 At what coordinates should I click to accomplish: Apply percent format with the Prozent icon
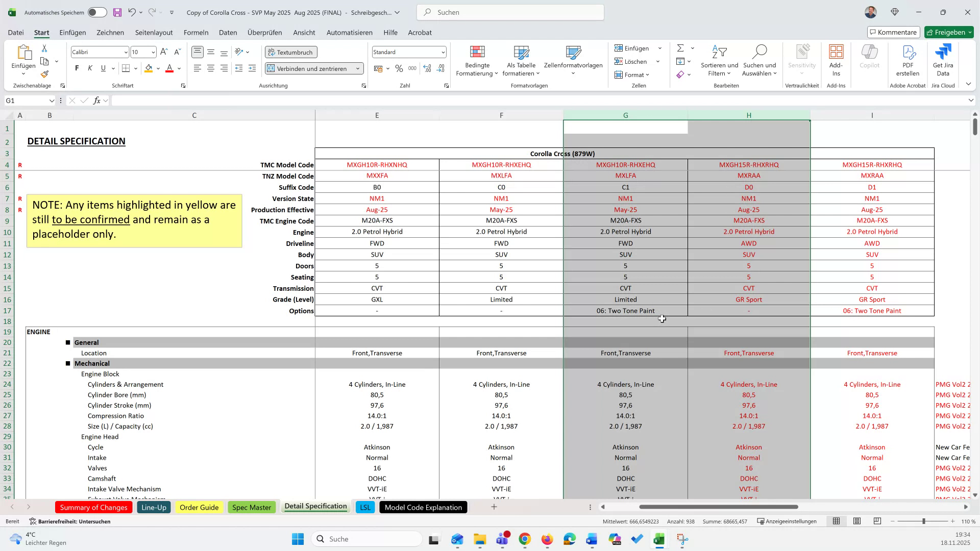pyautogui.click(x=399, y=68)
